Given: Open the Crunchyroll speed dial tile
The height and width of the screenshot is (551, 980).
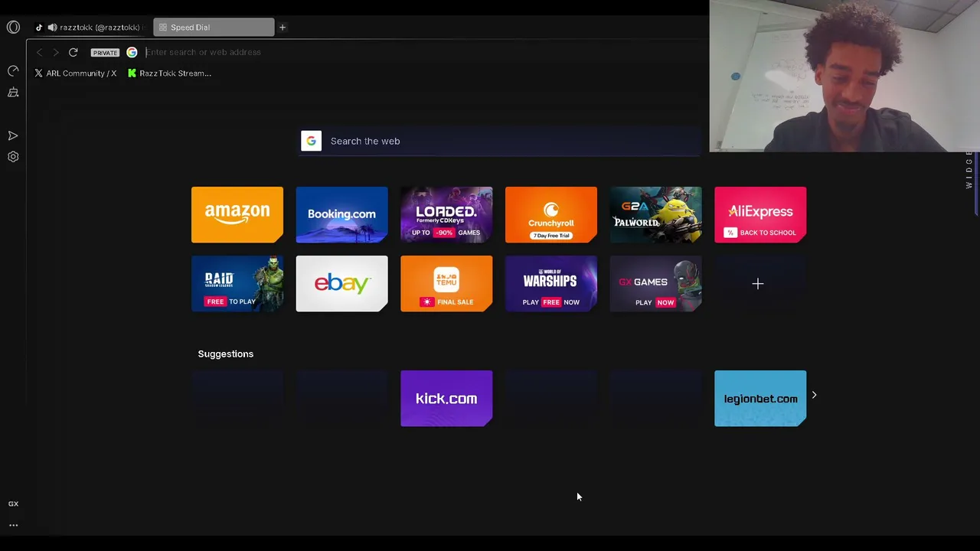Looking at the screenshot, I should click(x=551, y=215).
